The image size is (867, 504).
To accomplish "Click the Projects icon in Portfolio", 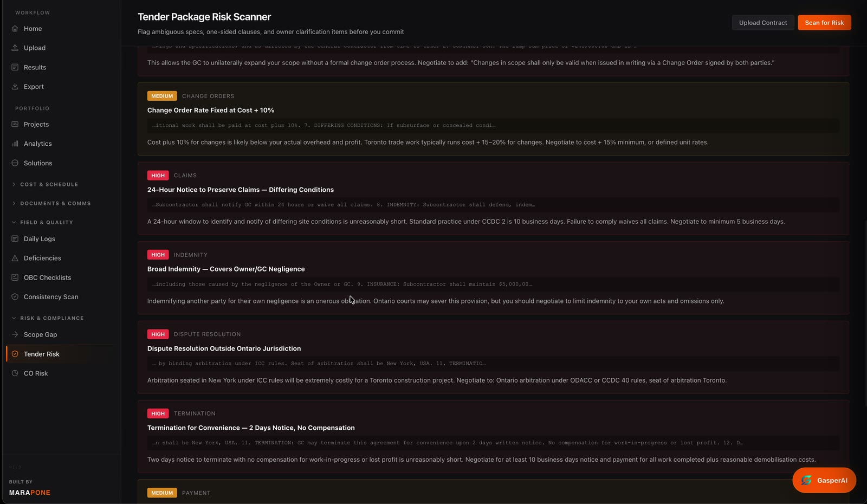I will coord(15,124).
